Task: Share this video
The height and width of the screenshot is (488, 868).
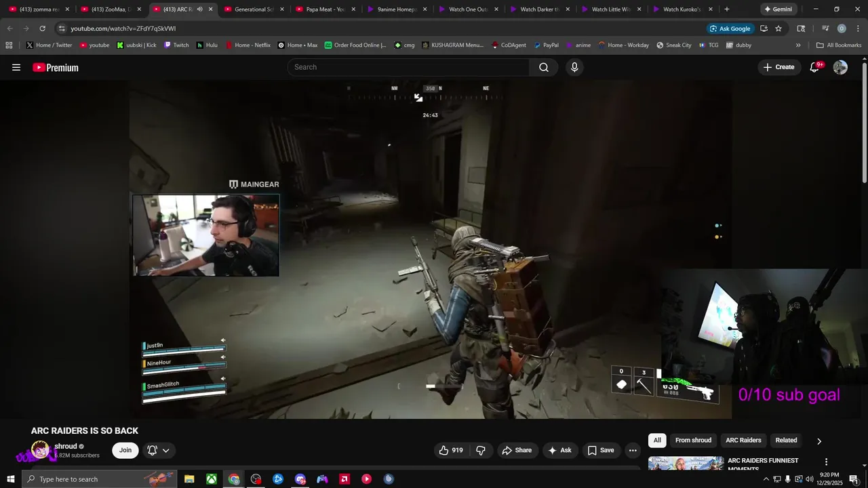Action: pyautogui.click(x=517, y=450)
